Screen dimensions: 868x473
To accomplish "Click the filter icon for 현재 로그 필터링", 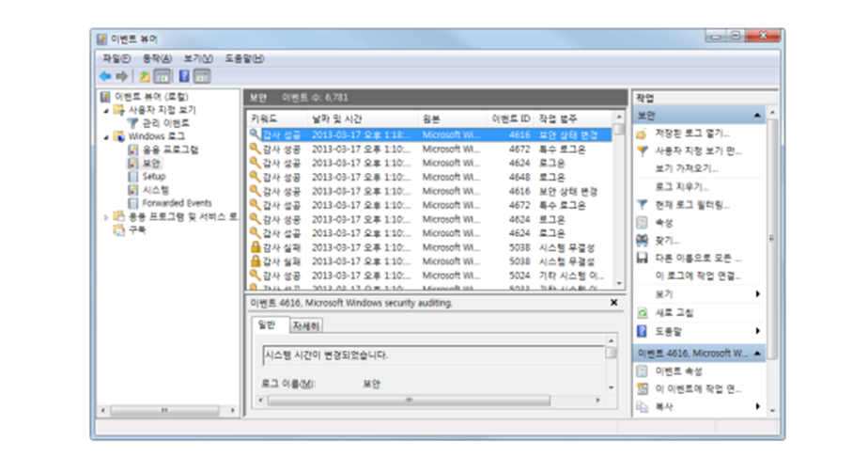I will pos(643,205).
